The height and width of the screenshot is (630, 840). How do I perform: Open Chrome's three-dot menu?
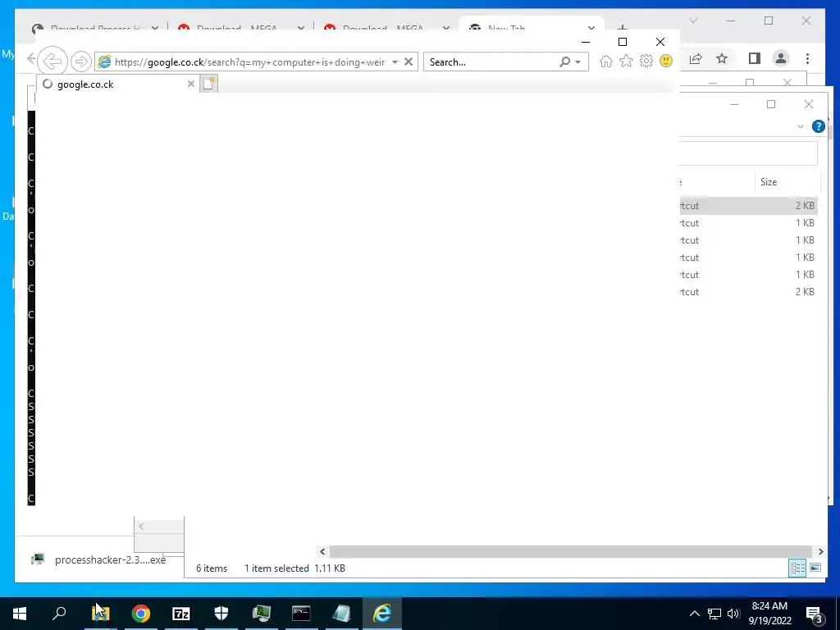[807, 59]
